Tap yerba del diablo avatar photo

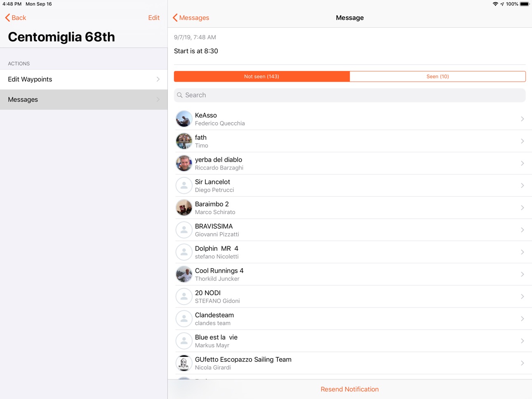pyautogui.click(x=184, y=163)
